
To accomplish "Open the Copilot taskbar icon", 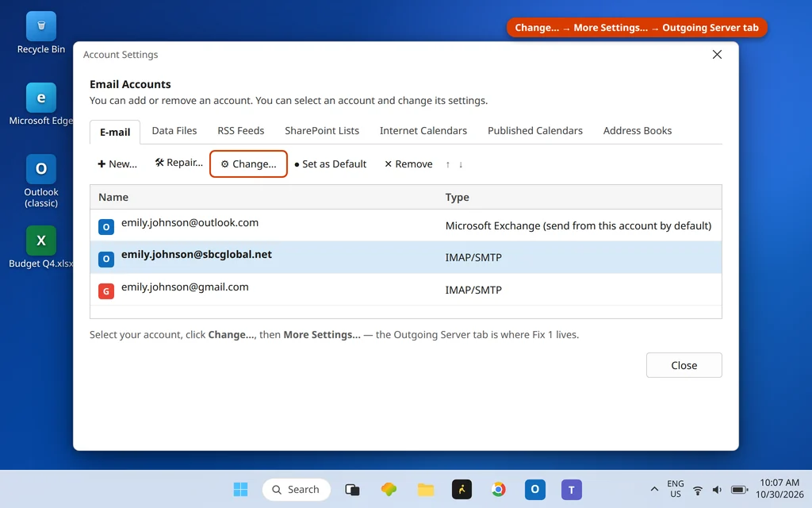I will click(x=389, y=489).
